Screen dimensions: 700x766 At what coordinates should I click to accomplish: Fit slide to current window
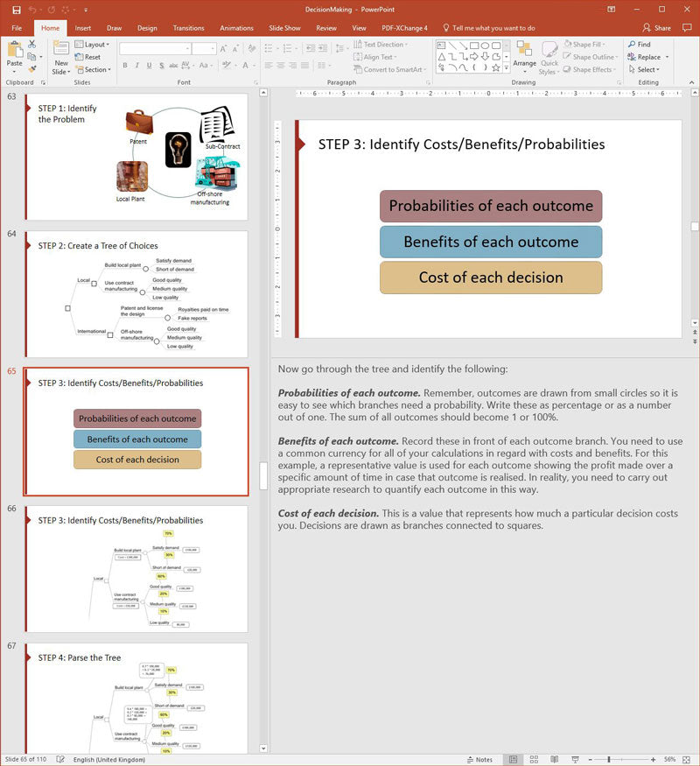pos(686,760)
